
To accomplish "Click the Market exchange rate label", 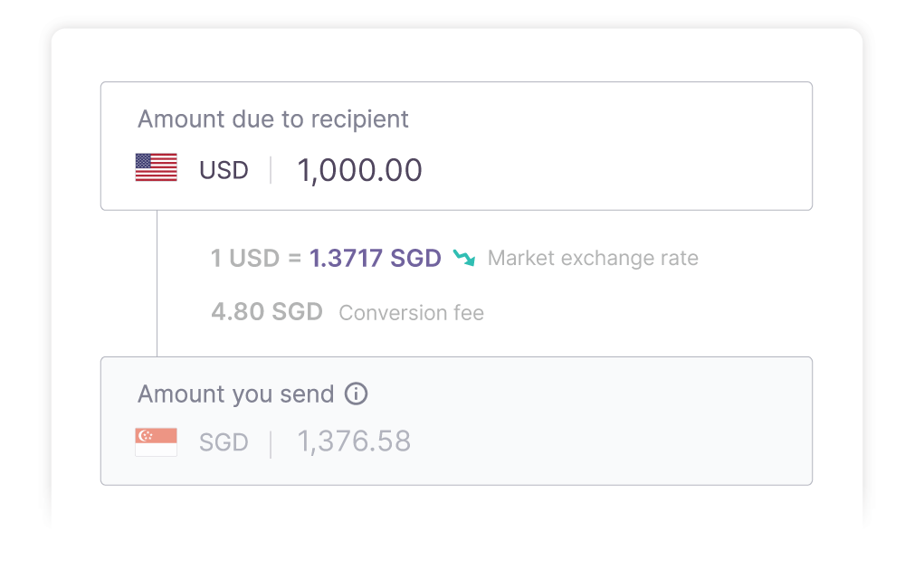I will 593,258.
